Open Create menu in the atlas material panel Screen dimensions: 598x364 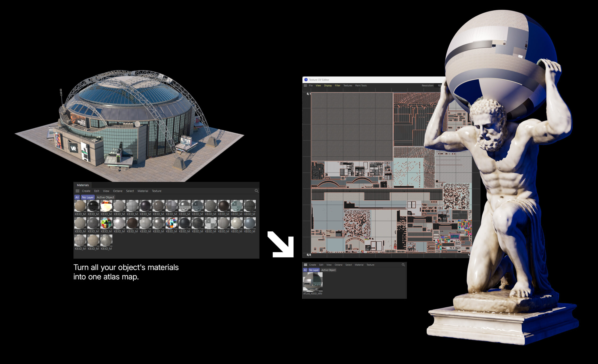click(x=313, y=265)
